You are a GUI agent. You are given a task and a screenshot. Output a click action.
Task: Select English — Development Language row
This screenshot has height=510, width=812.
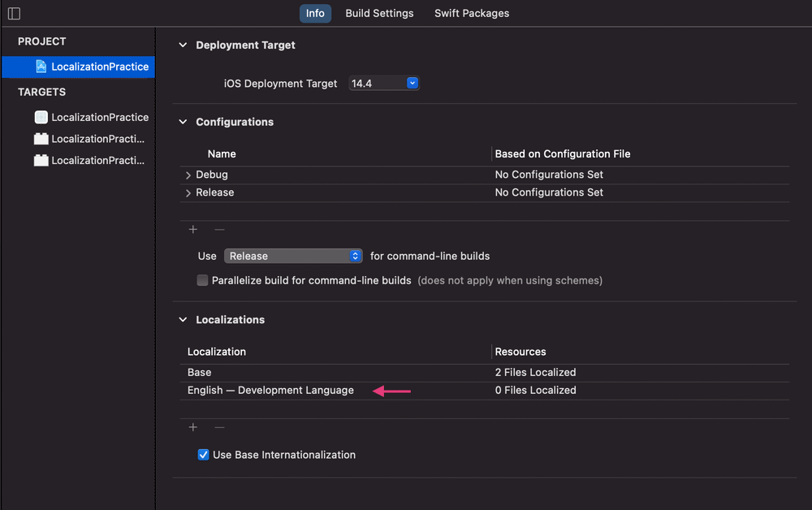coord(270,391)
